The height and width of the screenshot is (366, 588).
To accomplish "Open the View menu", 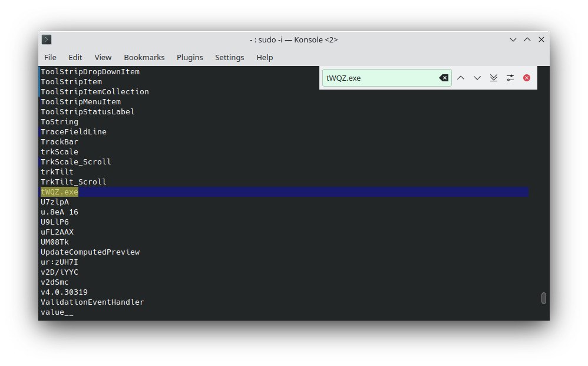I will tap(103, 57).
